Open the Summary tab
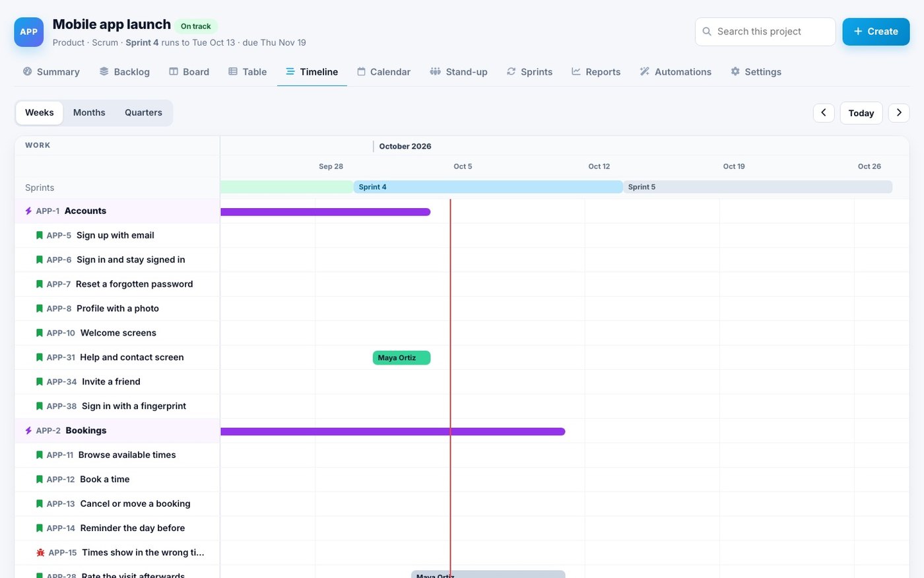924x578 pixels. (51, 72)
